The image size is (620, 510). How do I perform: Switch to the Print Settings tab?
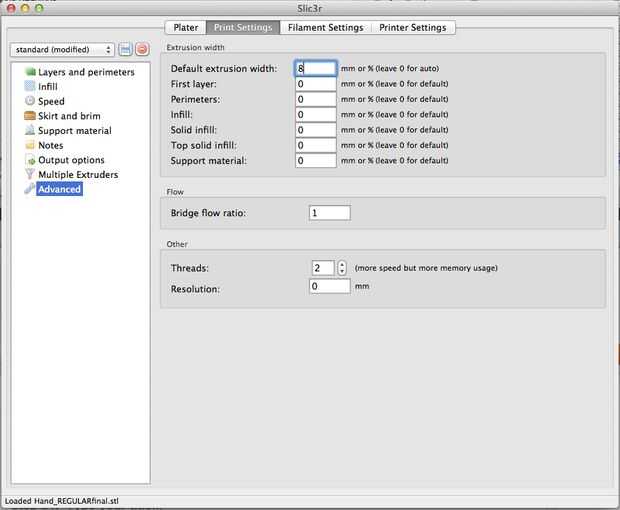coord(243,28)
